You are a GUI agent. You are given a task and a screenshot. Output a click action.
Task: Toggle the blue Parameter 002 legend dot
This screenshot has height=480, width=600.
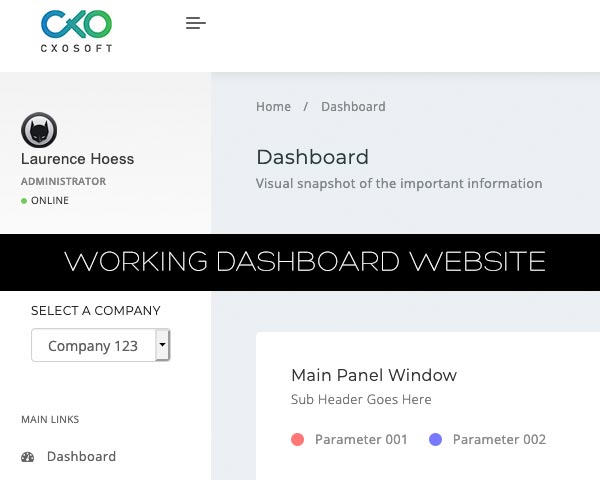(435, 439)
